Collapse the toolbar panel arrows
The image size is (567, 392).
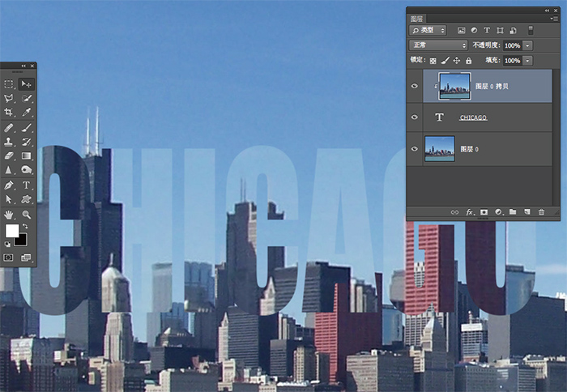click(23, 66)
